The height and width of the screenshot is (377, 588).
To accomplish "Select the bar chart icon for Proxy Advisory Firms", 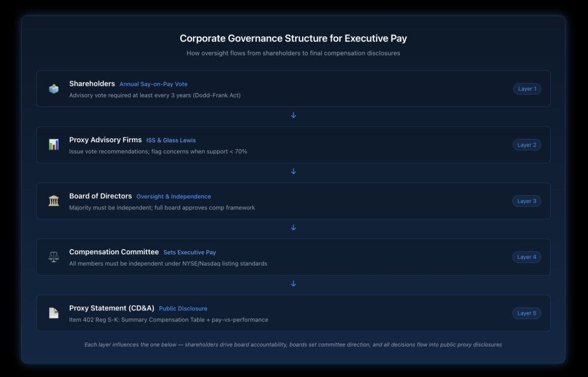I will click(53, 145).
